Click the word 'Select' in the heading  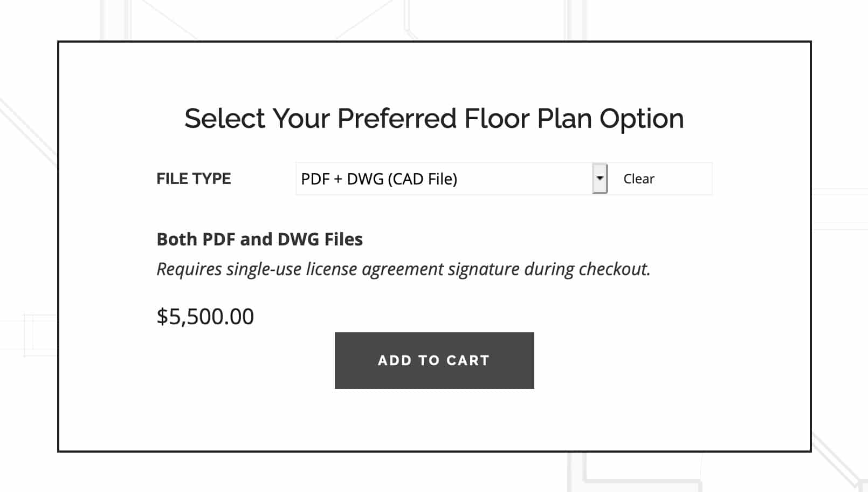coord(225,119)
